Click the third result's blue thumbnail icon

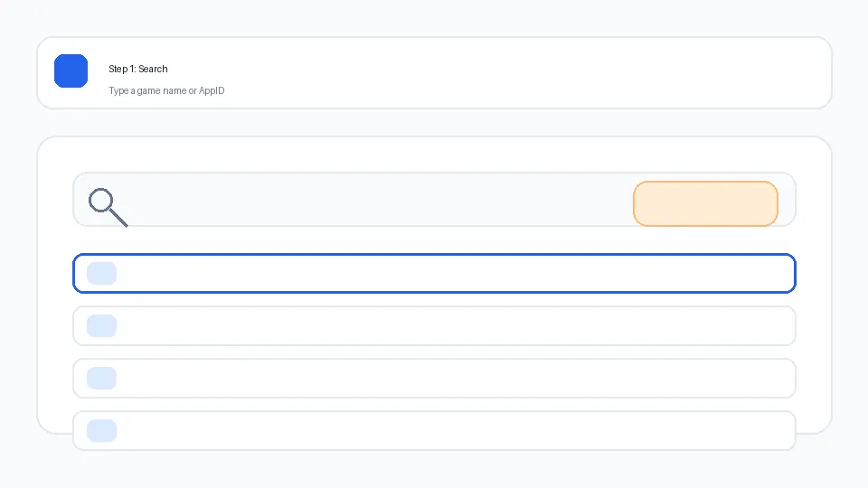coord(101,378)
